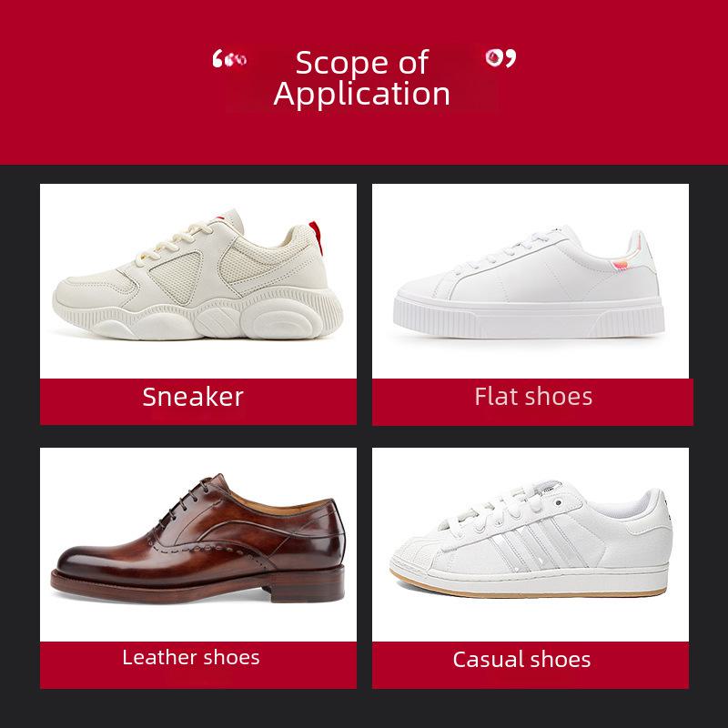Click the Flat shoes label
Screen dimensions: 728x728
point(533,397)
